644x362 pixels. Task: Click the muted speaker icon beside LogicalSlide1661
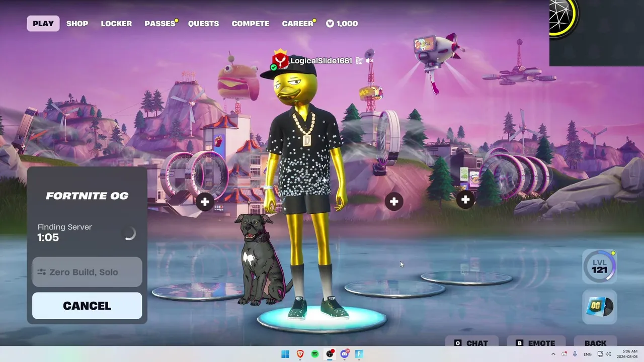(369, 61)
